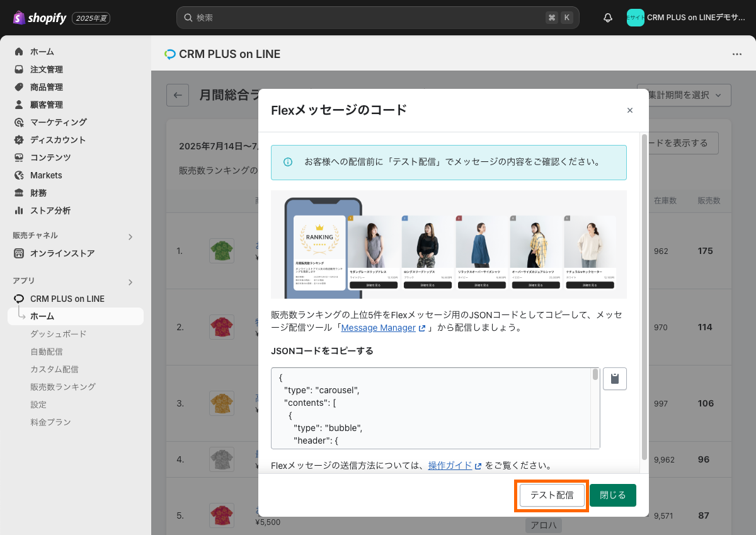Click the 2025年夏 edition badge
Image resolution: width=756 pixels, height=535 pixels.
pyautogui.click(x=91, y=18)
